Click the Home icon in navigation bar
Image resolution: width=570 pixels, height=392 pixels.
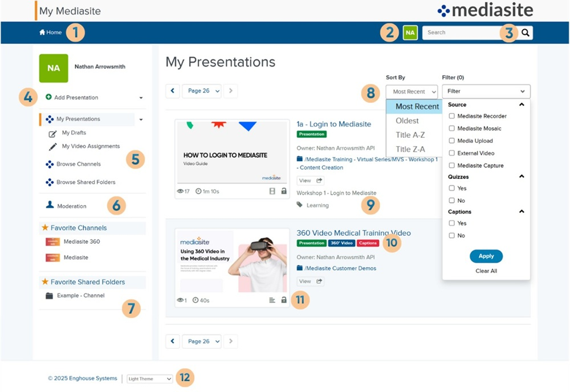(42, 32)
